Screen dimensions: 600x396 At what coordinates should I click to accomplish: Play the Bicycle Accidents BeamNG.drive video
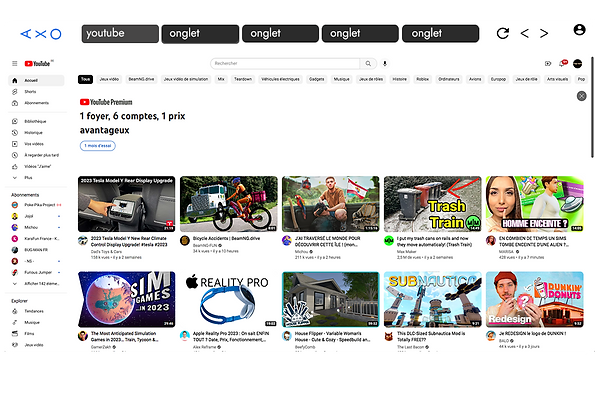coord(229,204)
